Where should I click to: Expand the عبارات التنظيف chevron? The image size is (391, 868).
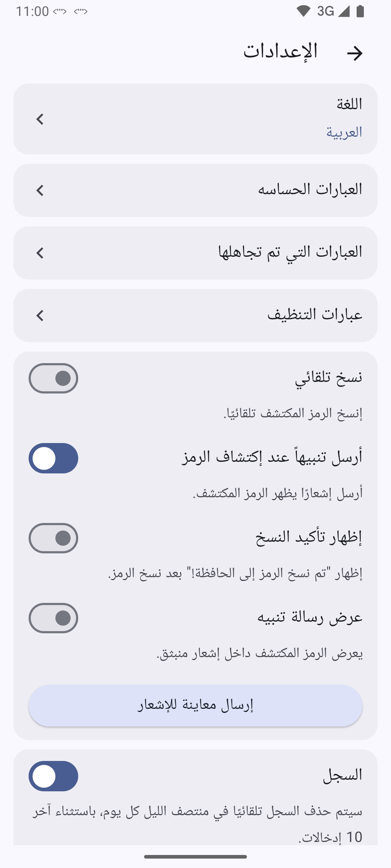pos(40,315)
